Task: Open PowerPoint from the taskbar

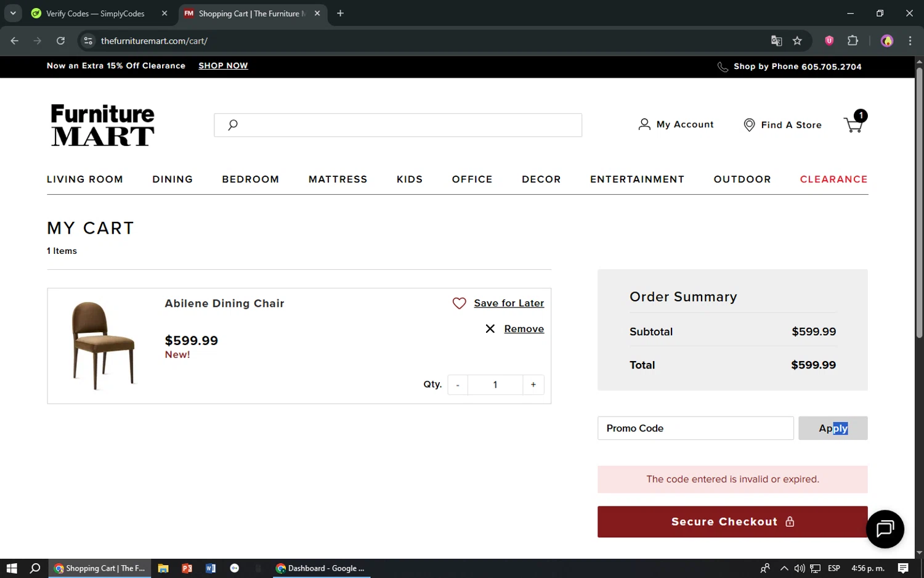Action: [x=187, y=568]
